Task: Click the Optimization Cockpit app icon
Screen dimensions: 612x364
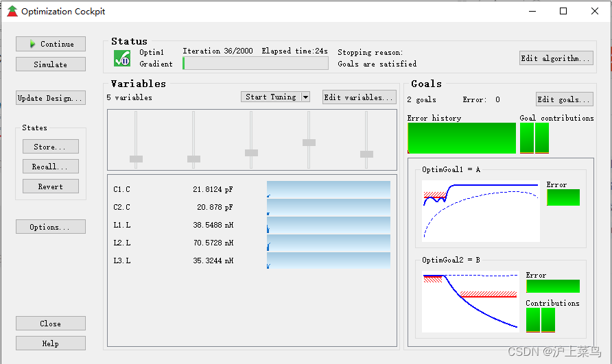Action: [12, 12]
